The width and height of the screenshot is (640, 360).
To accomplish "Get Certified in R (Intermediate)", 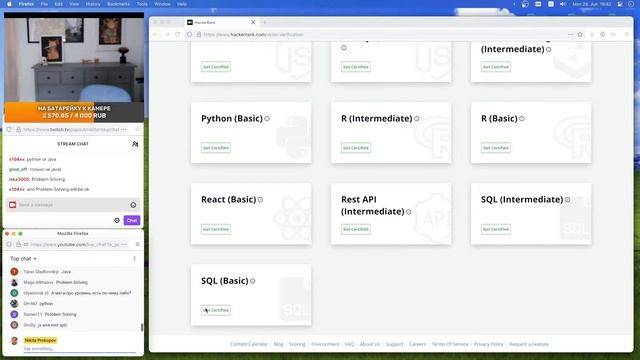I will [x=356, y=148].
